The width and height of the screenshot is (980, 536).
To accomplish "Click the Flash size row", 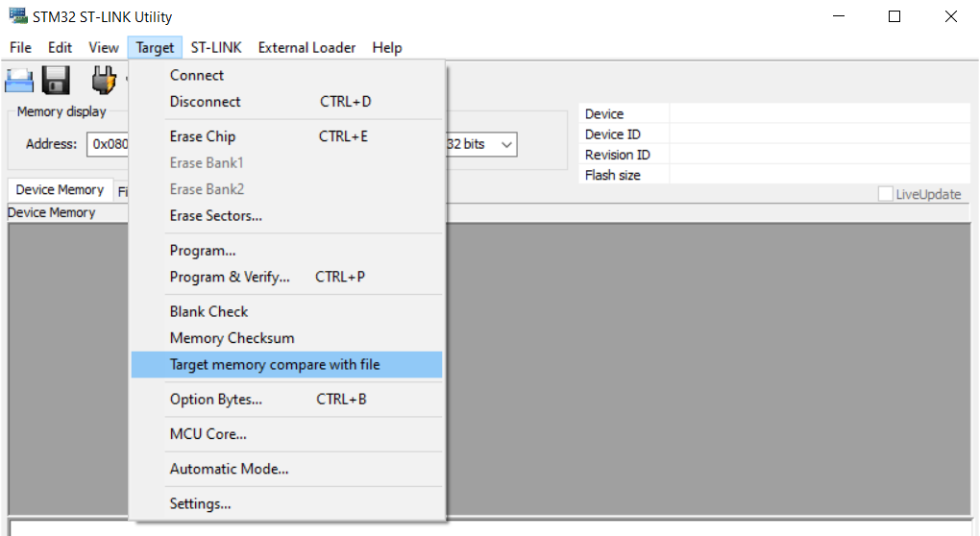I will (x=774, y=175).
